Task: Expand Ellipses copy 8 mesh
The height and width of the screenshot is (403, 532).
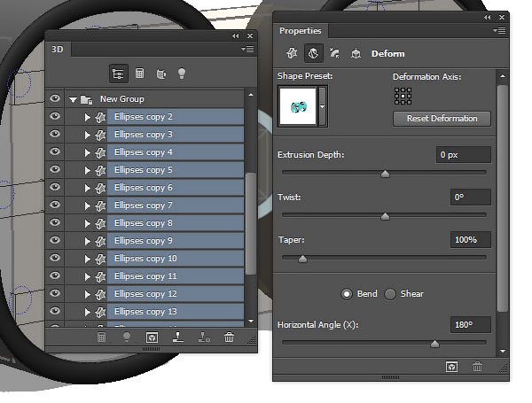Action: point(87,223)
